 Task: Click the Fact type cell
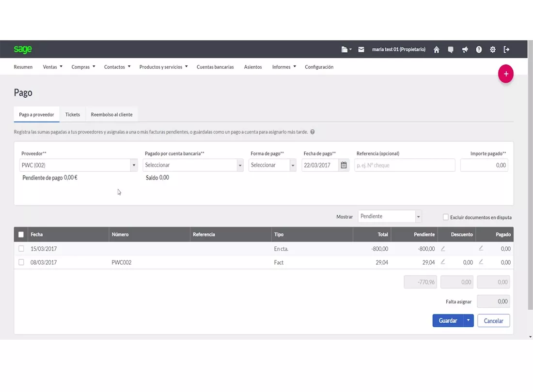279,262
